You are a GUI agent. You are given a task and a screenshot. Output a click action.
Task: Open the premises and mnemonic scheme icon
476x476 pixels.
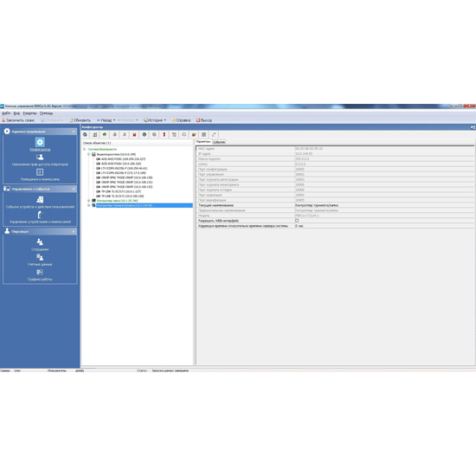coord(40,172)
